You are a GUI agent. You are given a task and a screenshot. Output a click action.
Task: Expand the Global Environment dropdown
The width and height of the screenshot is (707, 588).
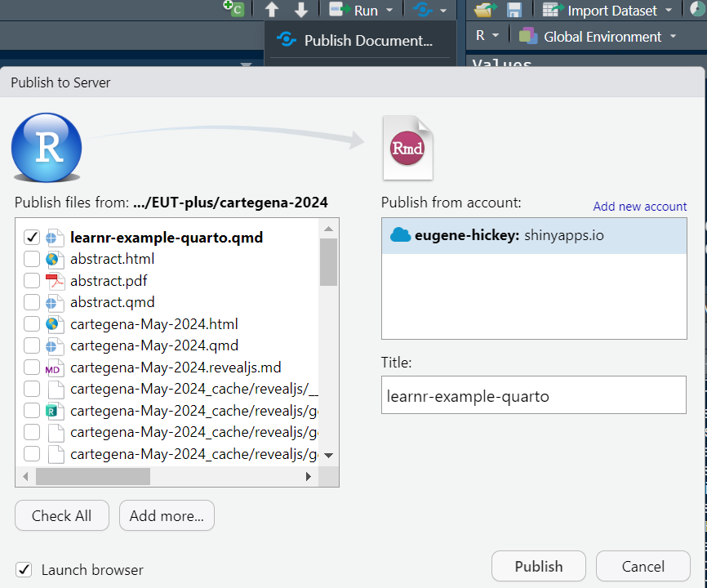[598, 37]
